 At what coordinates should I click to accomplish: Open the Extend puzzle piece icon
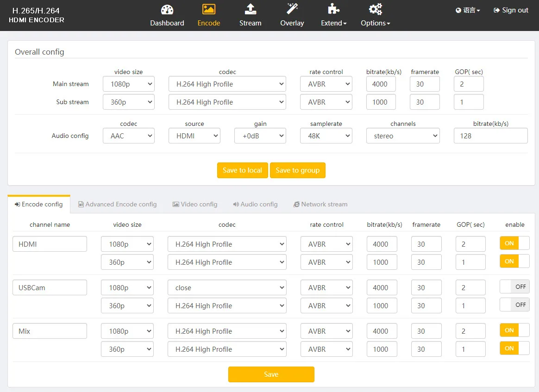[x=333, y=9]
